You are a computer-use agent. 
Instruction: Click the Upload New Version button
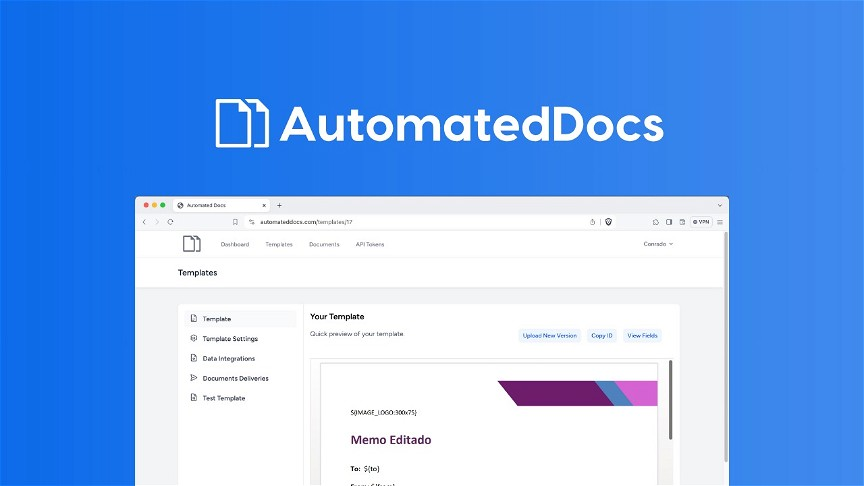pos(549,336)
